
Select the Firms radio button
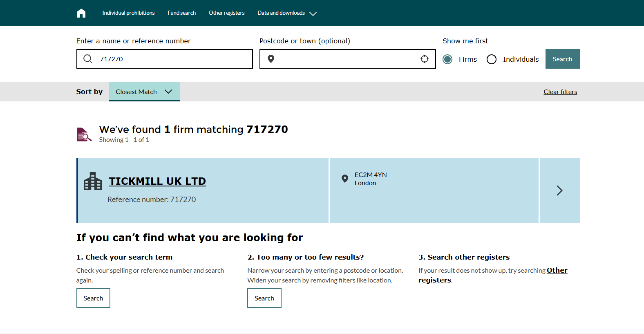tap(447, 59)
